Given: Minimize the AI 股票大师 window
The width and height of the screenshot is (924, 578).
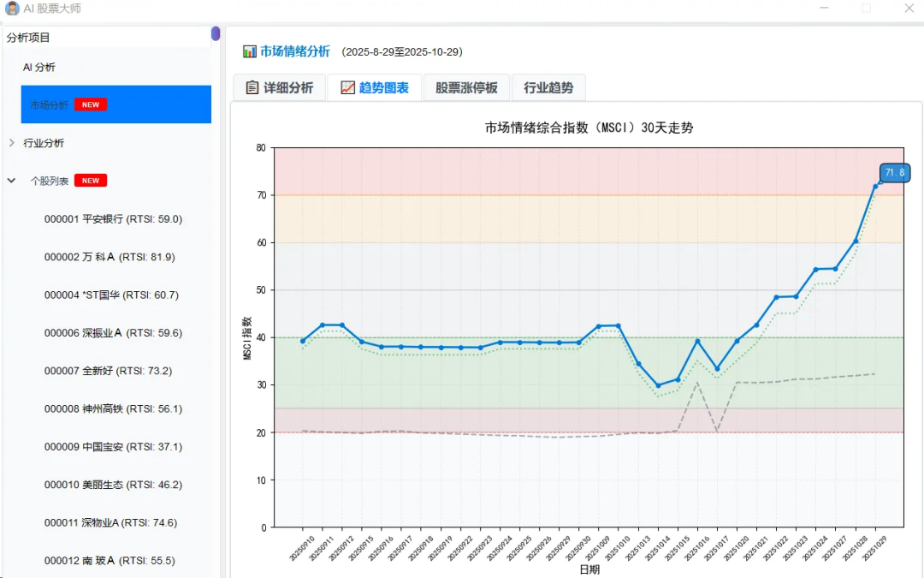Looking at the screenshot, I should tap(824, 9).
